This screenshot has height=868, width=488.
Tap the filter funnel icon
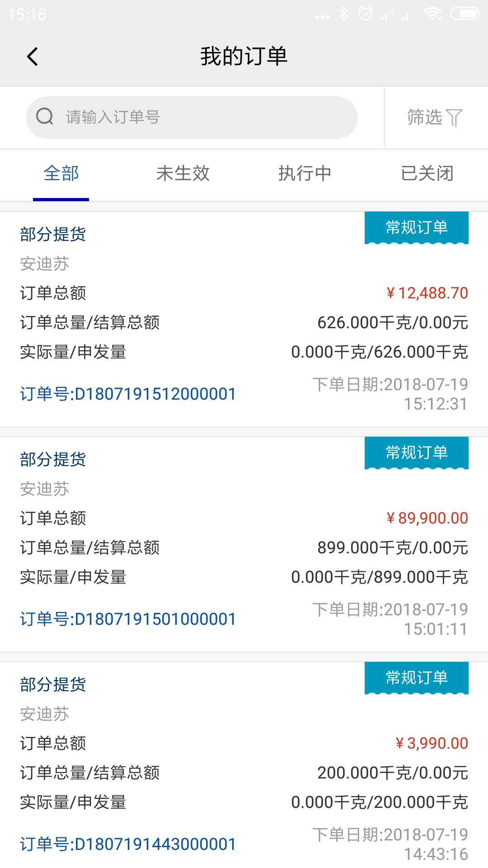[454, 118]
